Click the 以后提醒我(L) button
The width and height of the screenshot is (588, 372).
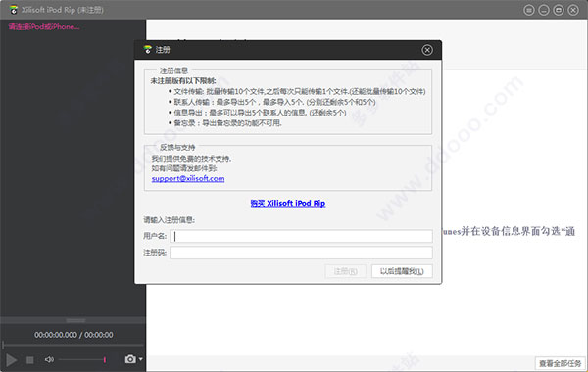pyautogui.click(x=402, y=271)
